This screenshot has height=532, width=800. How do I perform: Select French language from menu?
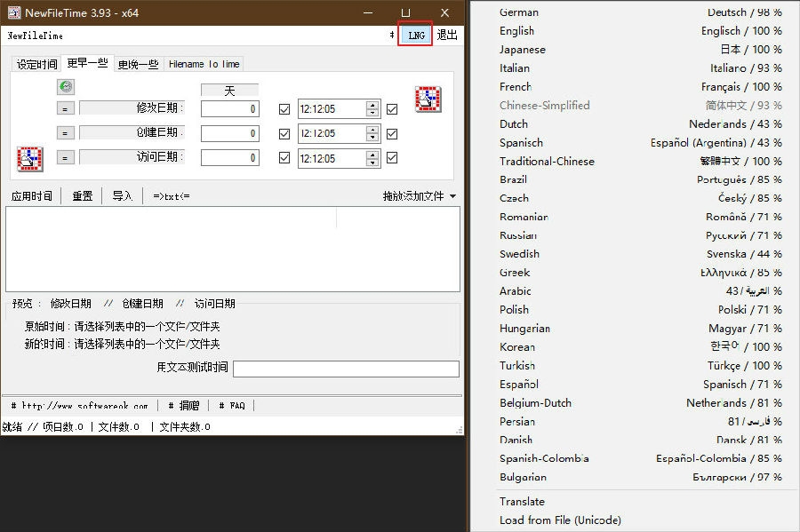(640, 87)
